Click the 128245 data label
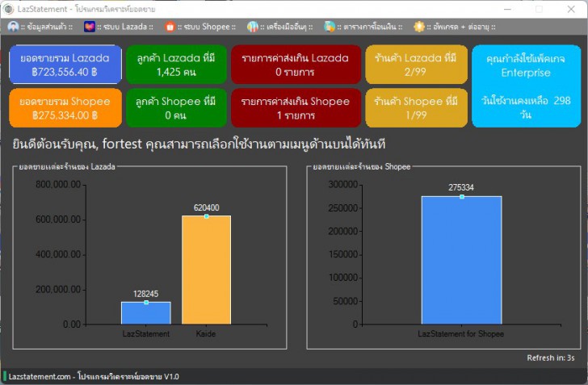Screen dimensions: 588x385 146,294
